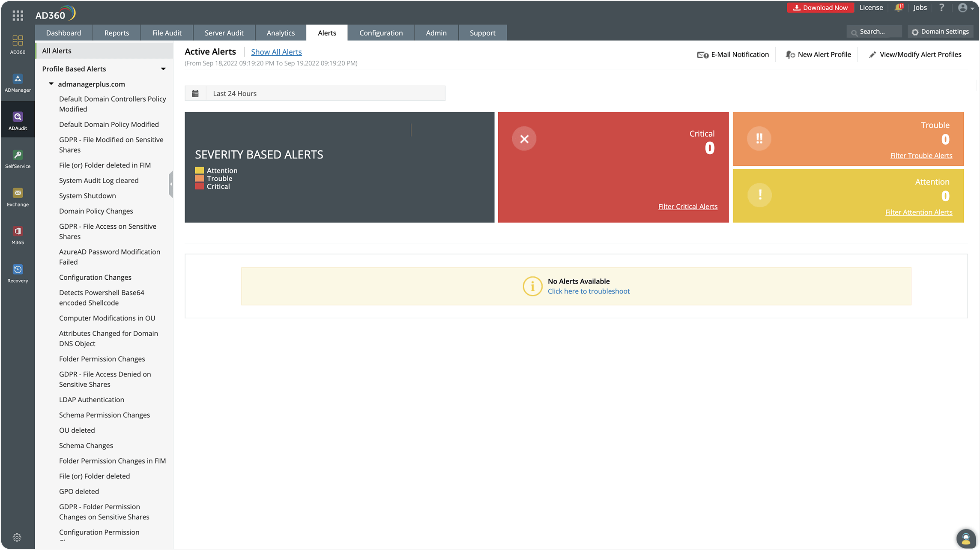
Task: Show All Alerts view
Action: point(276,52)
